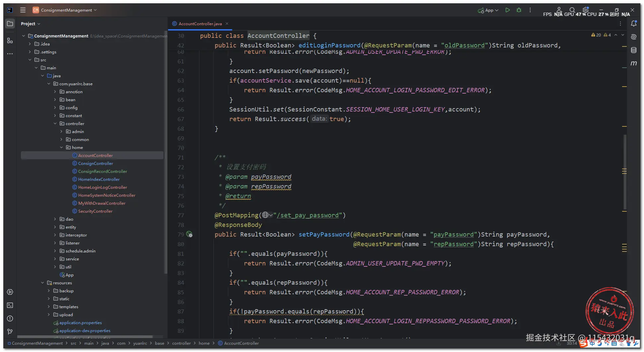
Task: Open HomeIndexController in the project tree
Action: pos(99,179)
